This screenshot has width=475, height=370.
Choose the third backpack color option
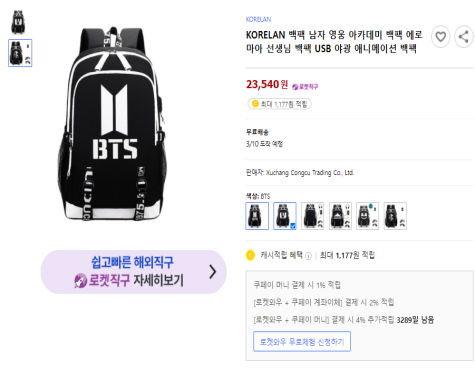point(313,216)
